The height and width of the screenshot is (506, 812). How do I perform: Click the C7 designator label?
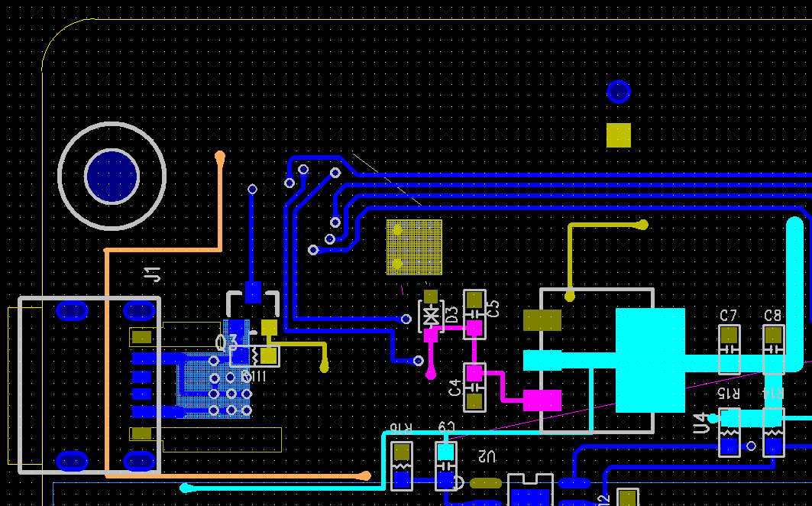[x=729, y=316]
